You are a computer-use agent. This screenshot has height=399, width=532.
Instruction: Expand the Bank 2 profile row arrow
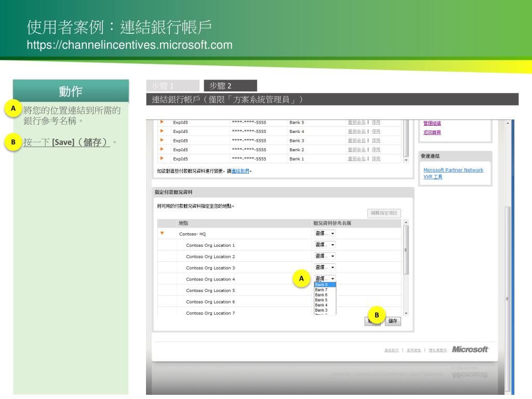pyautogui.click(x=162, y=149)
